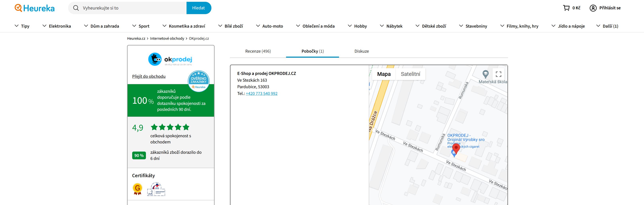Viewport: 644px width, 205px height.
Task: Expand the Auto-moto category menu
Action: 270,26
